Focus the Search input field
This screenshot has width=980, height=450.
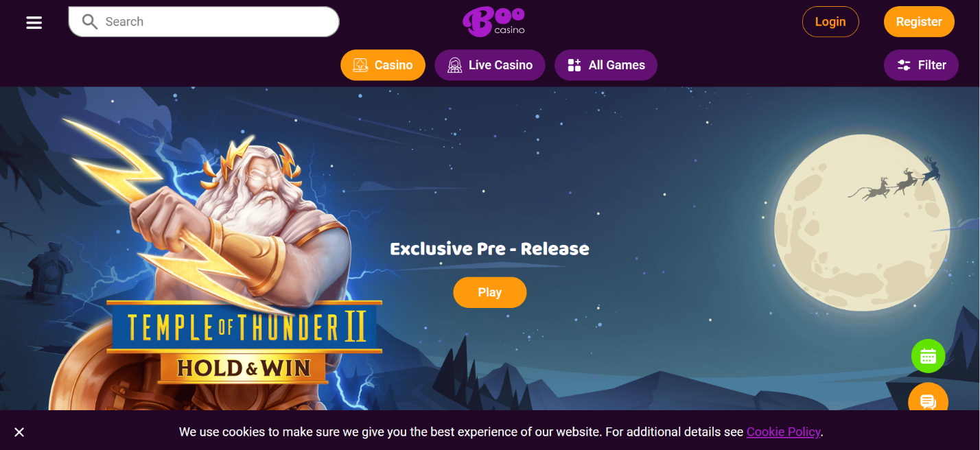click(x=204, y=22)
